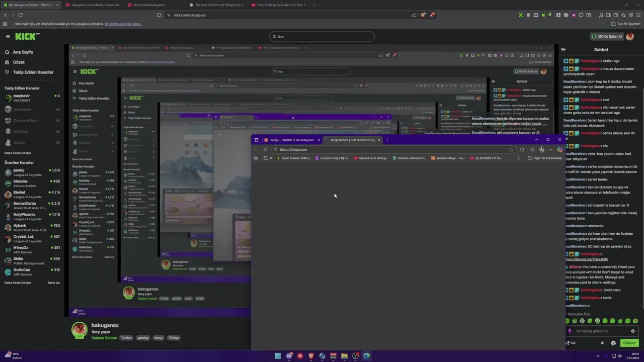Open the Tüm Yer İşaretleri bookmarks folder
Viewport: 644px width, 362px height.
[x=626, y=24]
